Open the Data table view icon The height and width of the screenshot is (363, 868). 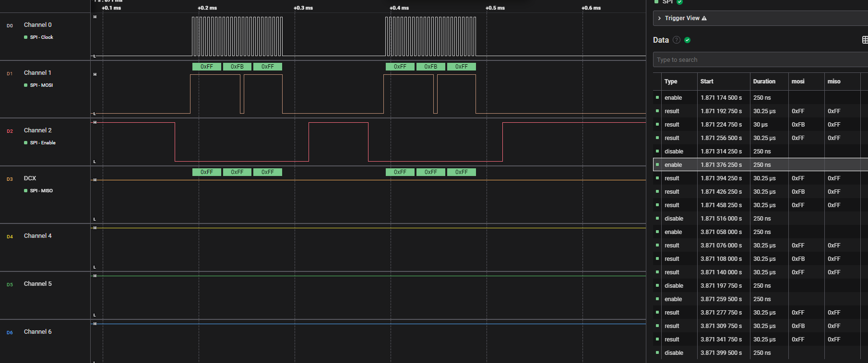tap(865, 40)
